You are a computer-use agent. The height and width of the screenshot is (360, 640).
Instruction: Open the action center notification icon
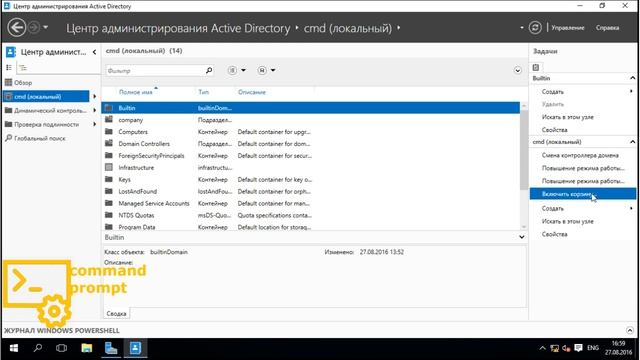tap(578, 348)
